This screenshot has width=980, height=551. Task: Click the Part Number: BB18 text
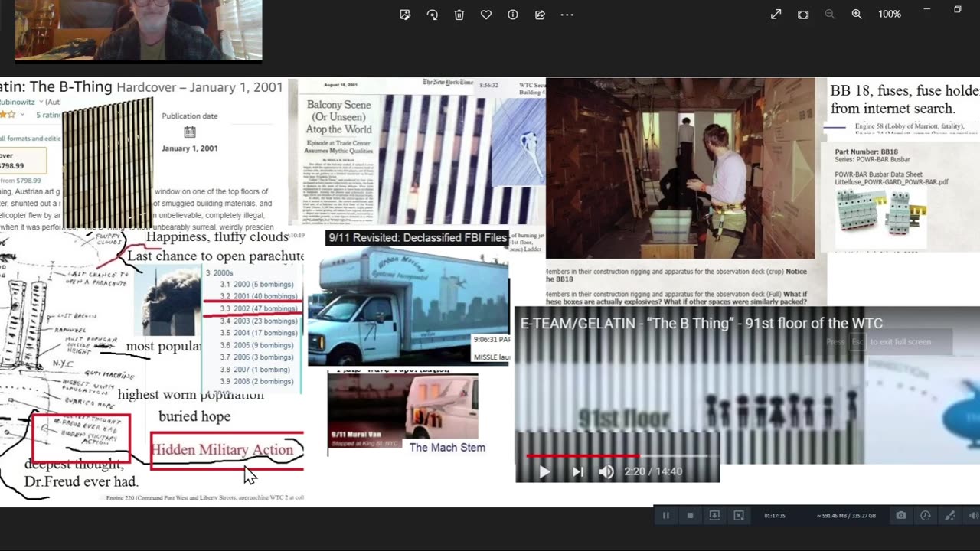coord(866,152)
